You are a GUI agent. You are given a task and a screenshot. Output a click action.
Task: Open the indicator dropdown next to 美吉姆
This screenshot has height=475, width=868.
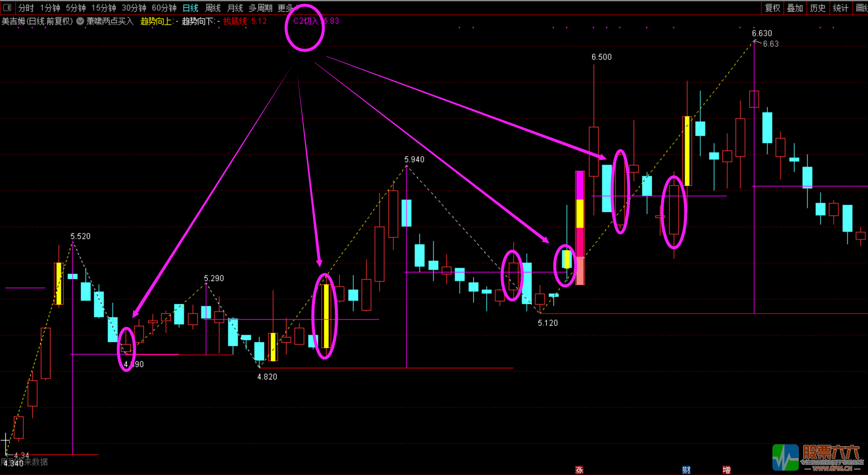(80, 21)
